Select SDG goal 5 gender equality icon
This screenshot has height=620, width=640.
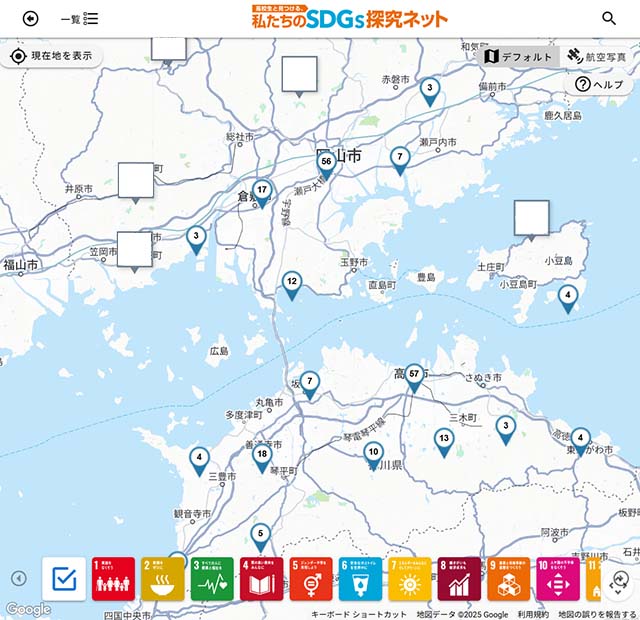point(311,579)
